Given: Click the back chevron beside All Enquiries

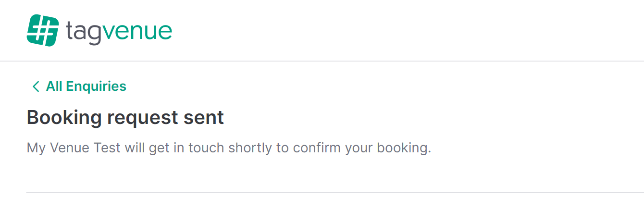Looking at the screenshot, I should [x=35, y=86].
